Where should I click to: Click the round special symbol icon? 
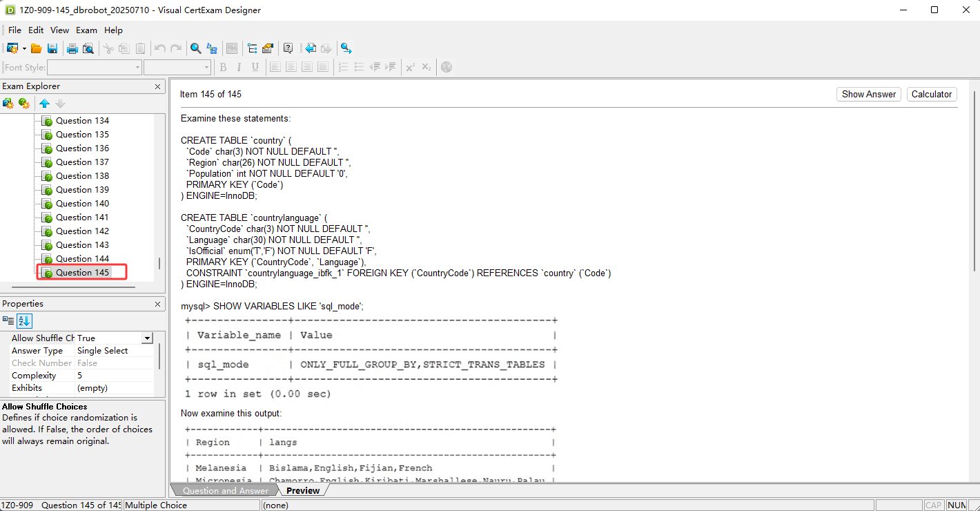[447, 67]
